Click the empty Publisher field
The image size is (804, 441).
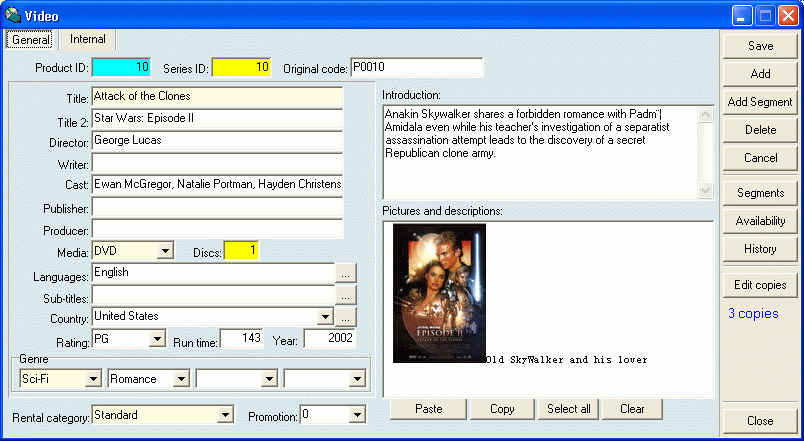[x=217, y=207]
